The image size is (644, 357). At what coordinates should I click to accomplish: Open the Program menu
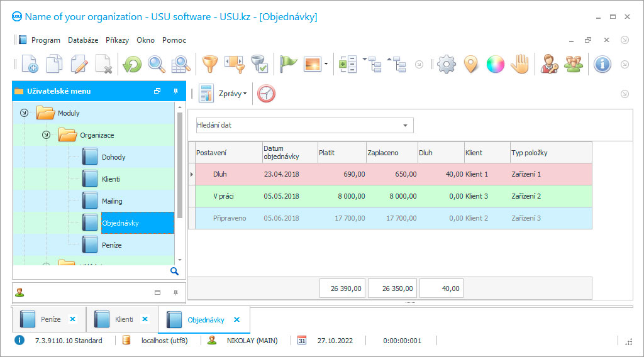point(45,40)
